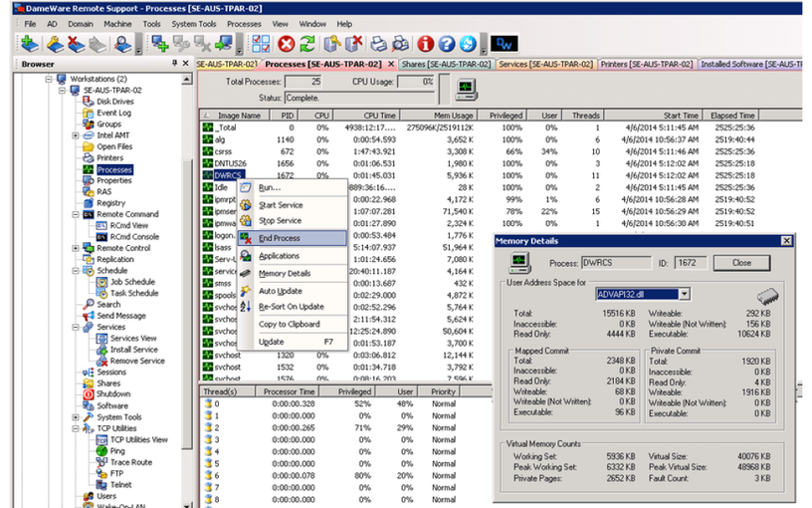The image size is (812, 508).
Task: Open the User Address Space dropdown ADVAPI32.dll
Action: (684, 295)
